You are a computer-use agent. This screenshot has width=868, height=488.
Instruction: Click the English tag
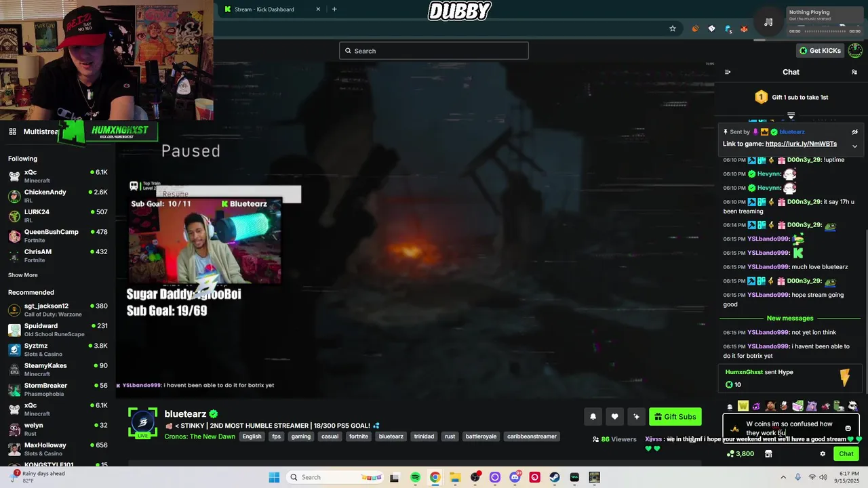[x=252, y=436]
